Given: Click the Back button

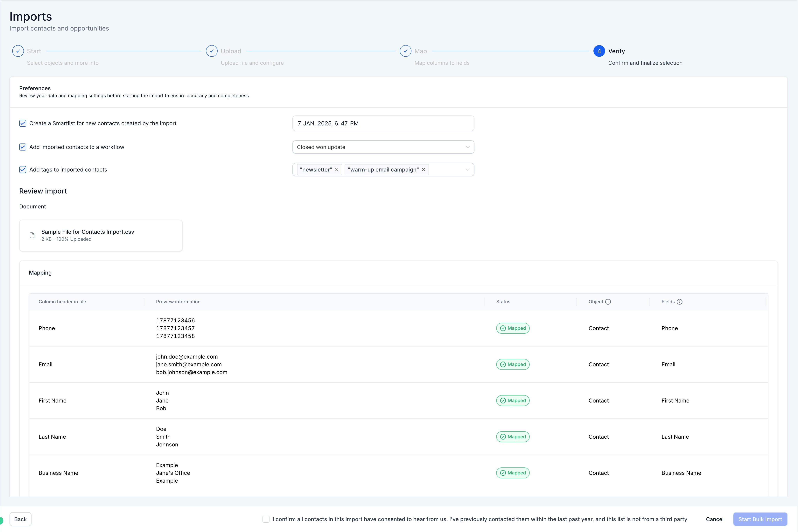Looking at the screenshot, I should (20, 519).
